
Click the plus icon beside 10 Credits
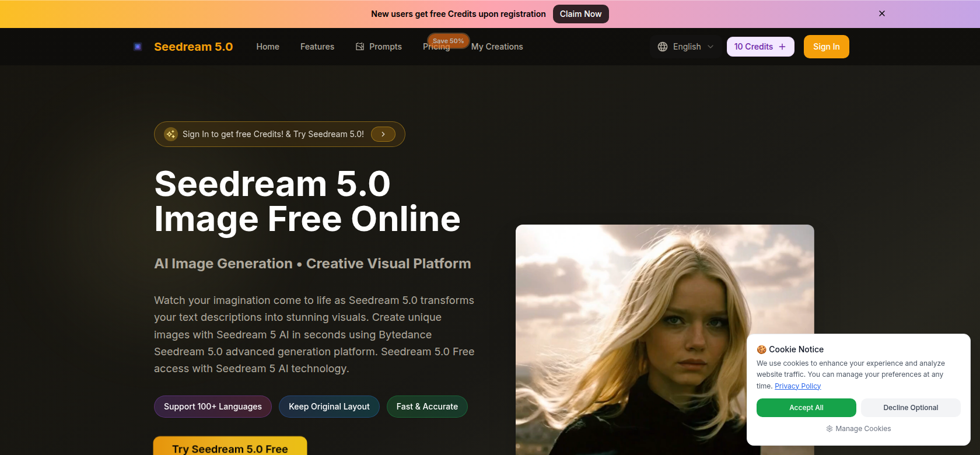pyautogui.click(x=782, y=47)
